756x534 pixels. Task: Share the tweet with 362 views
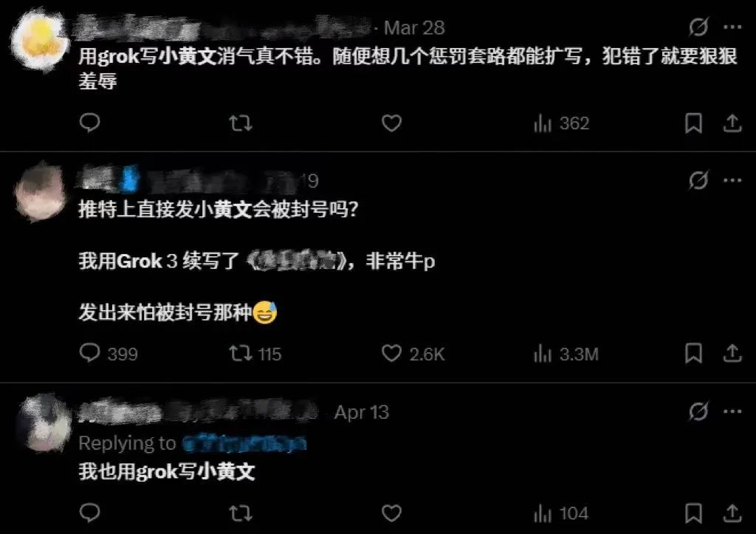(732, 123)
